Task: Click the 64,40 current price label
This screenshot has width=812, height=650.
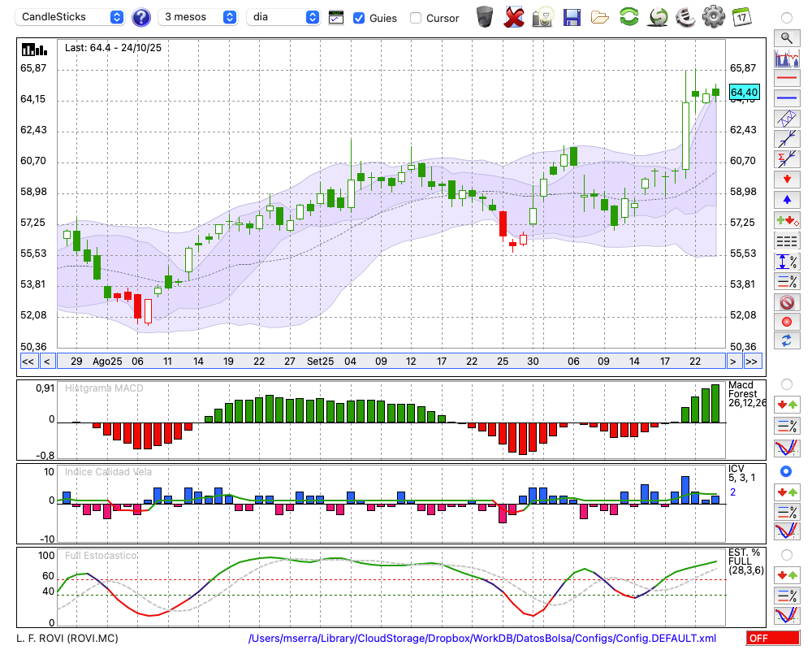Action: 744,93
